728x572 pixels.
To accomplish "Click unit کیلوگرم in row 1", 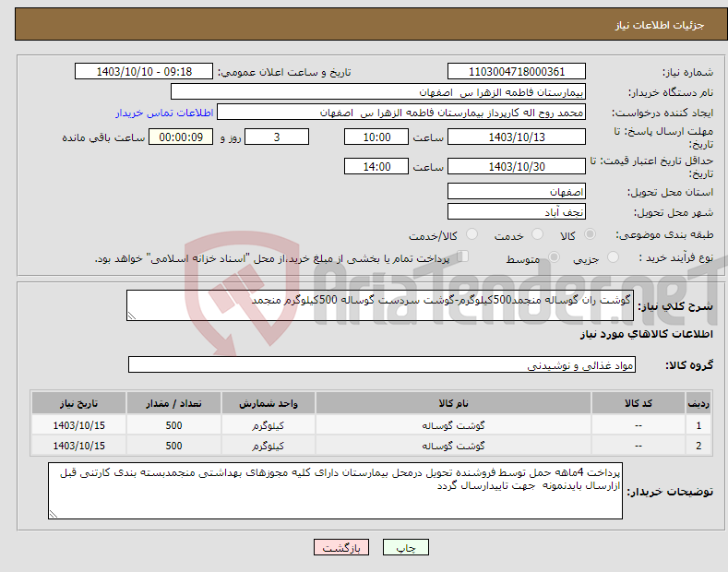I will click(x=269, y=425).
